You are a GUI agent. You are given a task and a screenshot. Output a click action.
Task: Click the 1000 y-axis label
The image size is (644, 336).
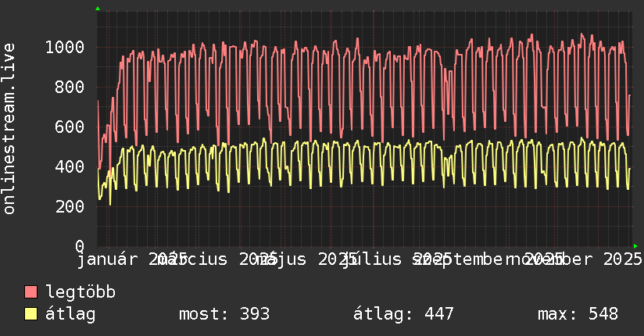click(x=65, y=47)
